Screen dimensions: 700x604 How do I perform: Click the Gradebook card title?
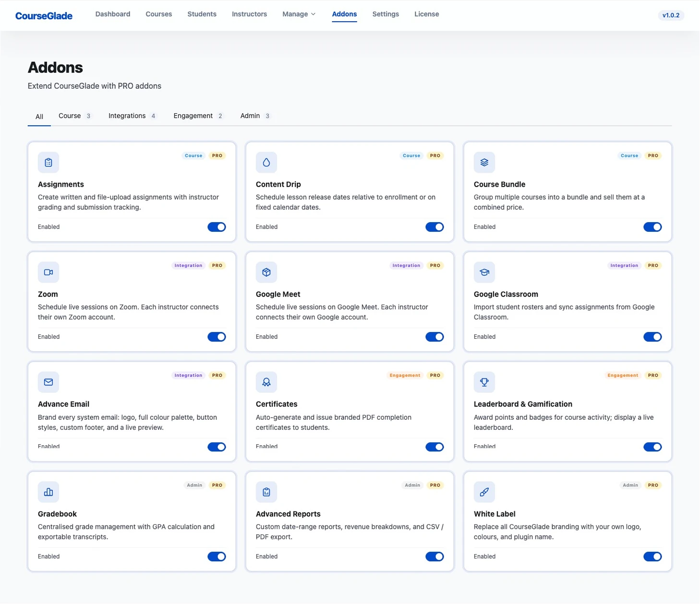57,514
